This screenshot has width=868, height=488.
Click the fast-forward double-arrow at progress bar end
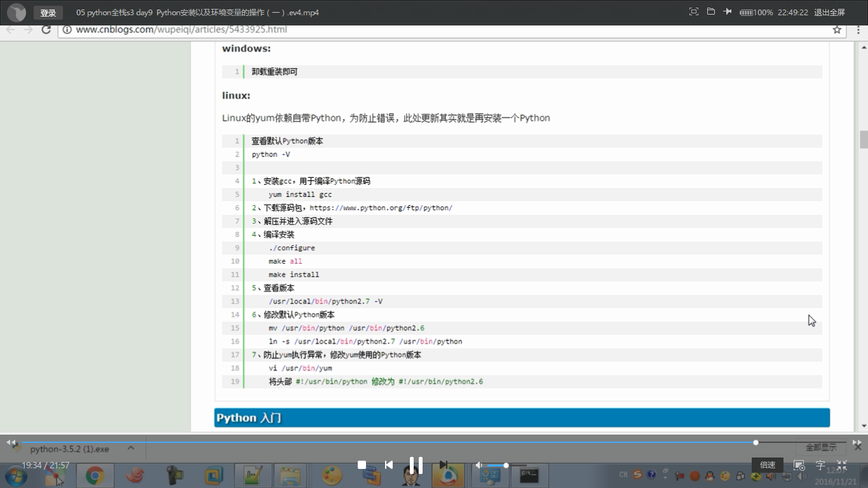[x=857, y=442]
